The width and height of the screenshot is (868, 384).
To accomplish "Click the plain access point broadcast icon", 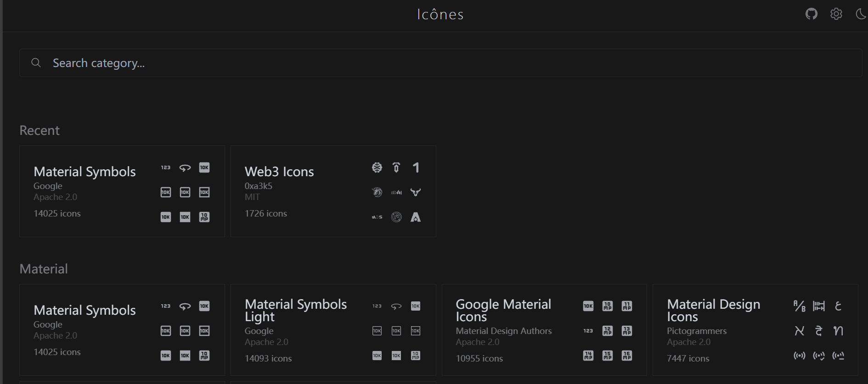I will pyautogui.click(x=800, y=356).
